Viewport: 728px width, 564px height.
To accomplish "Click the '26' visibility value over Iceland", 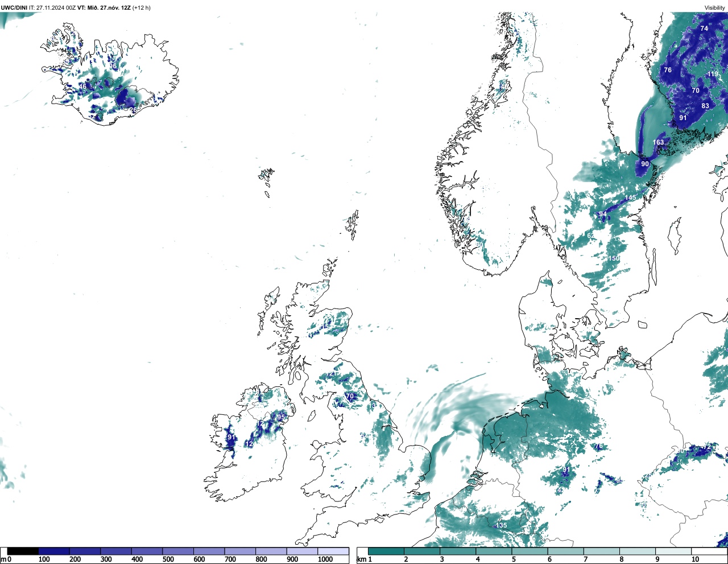I will pos(133,110).
